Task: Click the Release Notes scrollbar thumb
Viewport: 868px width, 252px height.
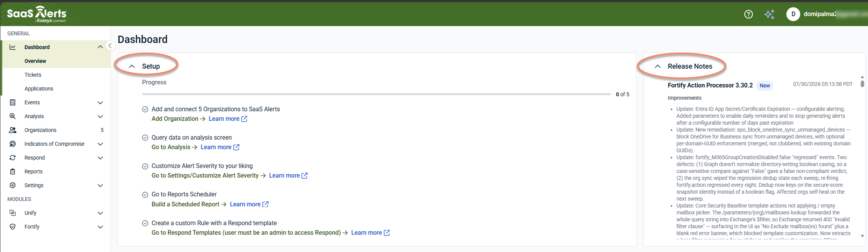Action: point(862,84)
